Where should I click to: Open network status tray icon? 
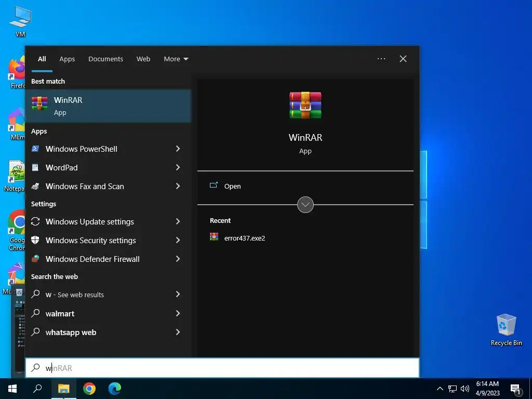click(x=453, y=389)
